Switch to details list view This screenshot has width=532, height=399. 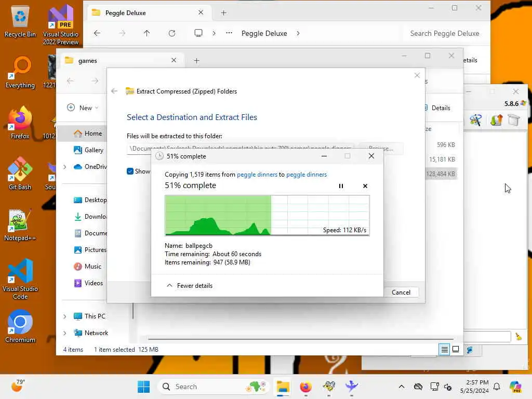pyautogui.click(x=444, y=350)
